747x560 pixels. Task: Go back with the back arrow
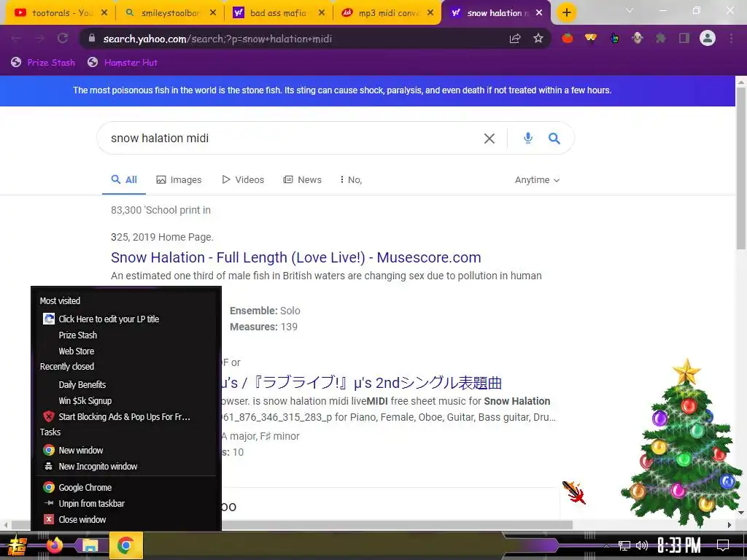16,39
